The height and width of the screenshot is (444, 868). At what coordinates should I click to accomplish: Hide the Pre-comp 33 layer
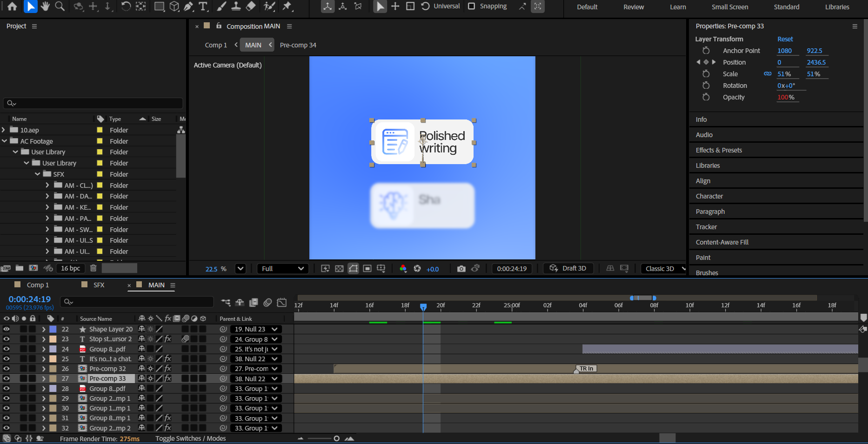tap(7, 378)
